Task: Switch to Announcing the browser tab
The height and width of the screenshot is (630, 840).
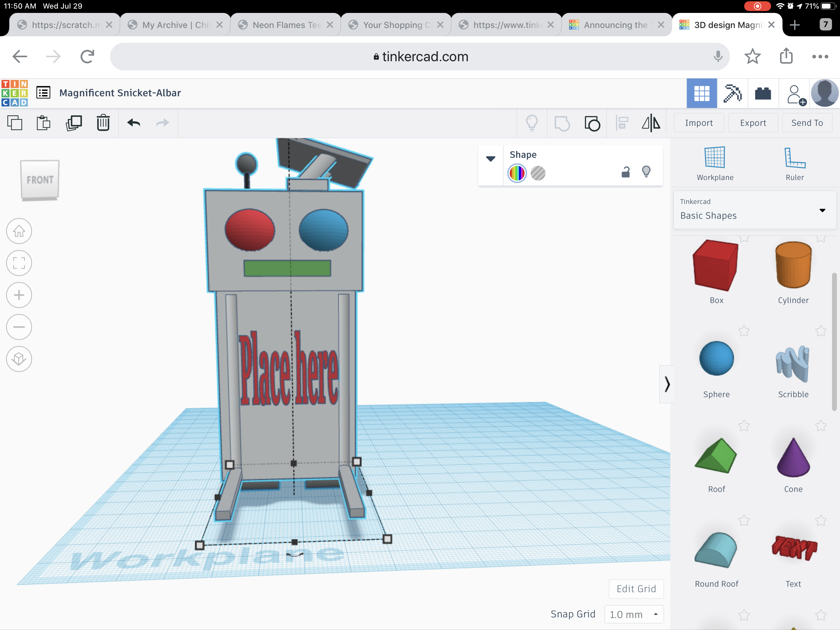Action: (x=617, y=25)
